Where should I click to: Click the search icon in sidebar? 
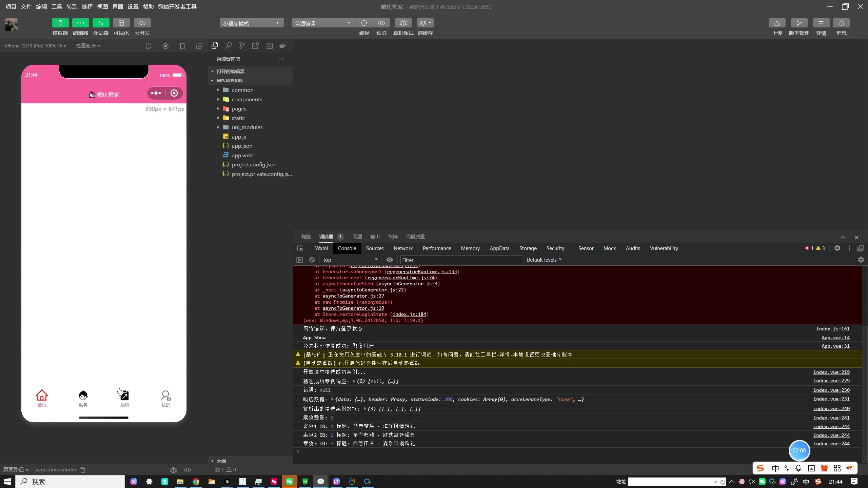(229, 45)
